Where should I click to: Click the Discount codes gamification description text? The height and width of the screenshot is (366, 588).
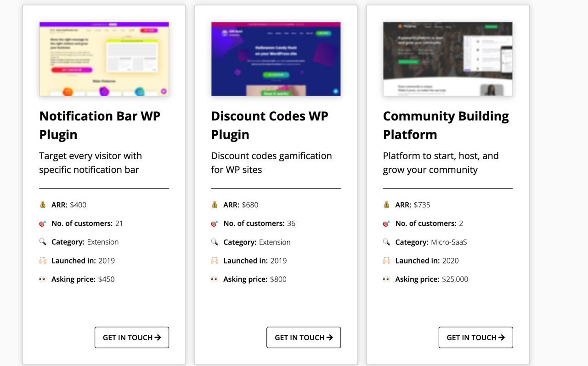click(x=271, y=163)
